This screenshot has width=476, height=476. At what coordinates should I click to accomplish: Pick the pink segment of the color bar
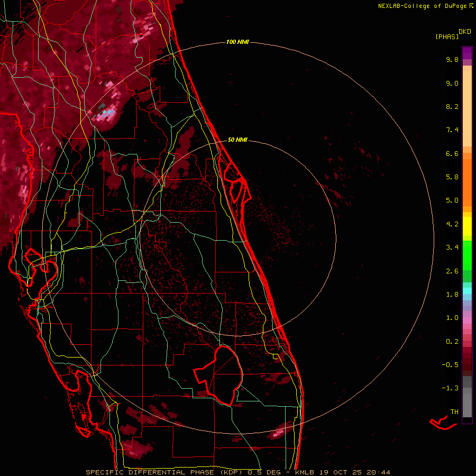point(467,321)
